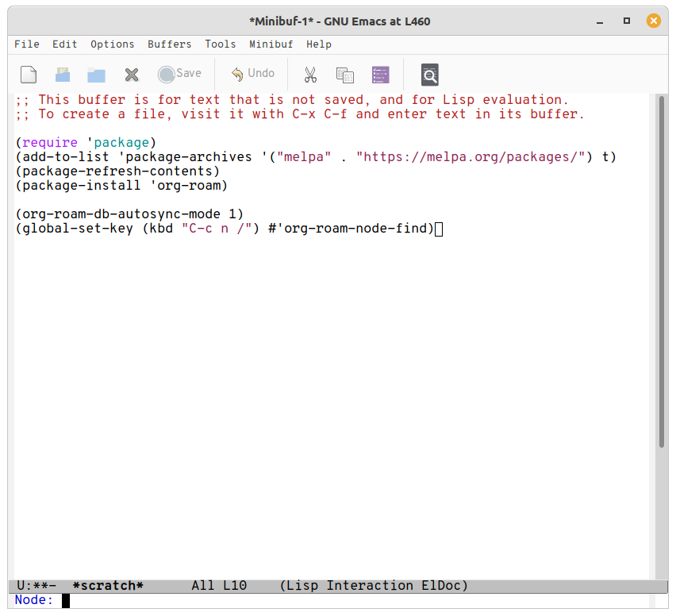Viewport: 676px width, 616px height.
Task: Click the (package-refresh-contents) line
Action: (117, 171)
